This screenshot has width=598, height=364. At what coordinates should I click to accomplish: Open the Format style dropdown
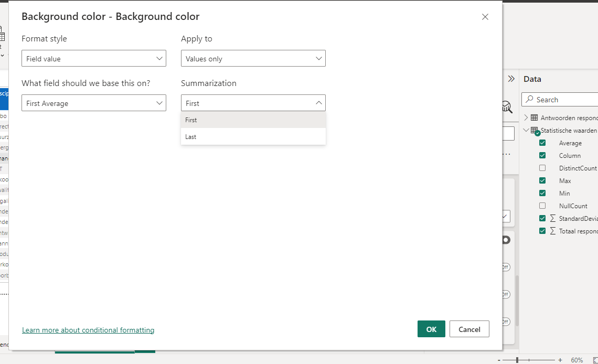(94, 58)
